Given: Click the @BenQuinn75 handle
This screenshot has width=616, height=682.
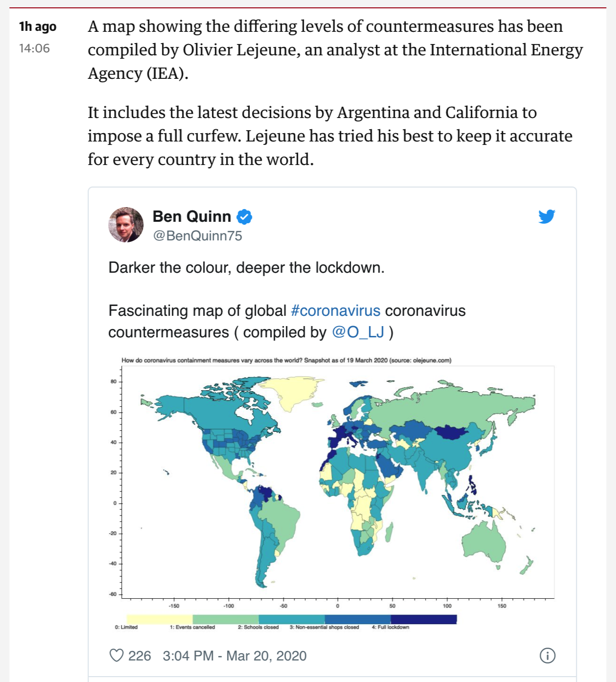Looking at the screenshot, I should pyautogui.click(x=198, y=236).
